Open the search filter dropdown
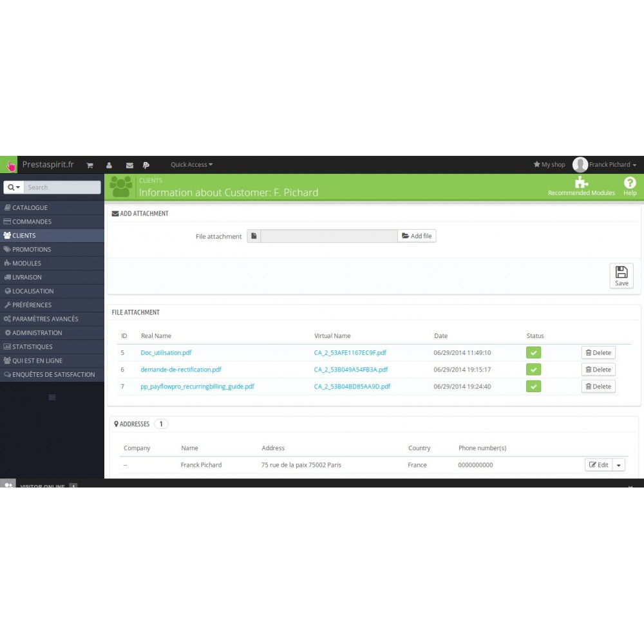 point(14,187)
